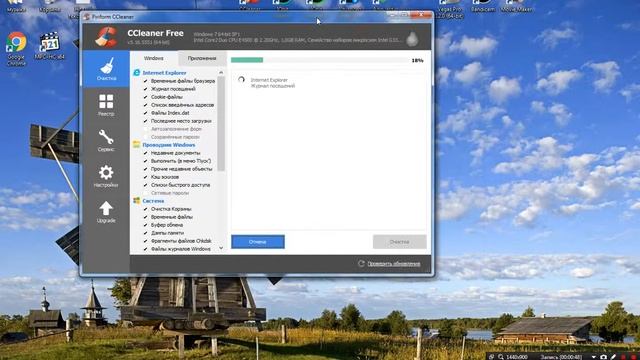640x360 pixels.
Task: Uncheck Последнее место загрузки
Action: pos(146,121)
